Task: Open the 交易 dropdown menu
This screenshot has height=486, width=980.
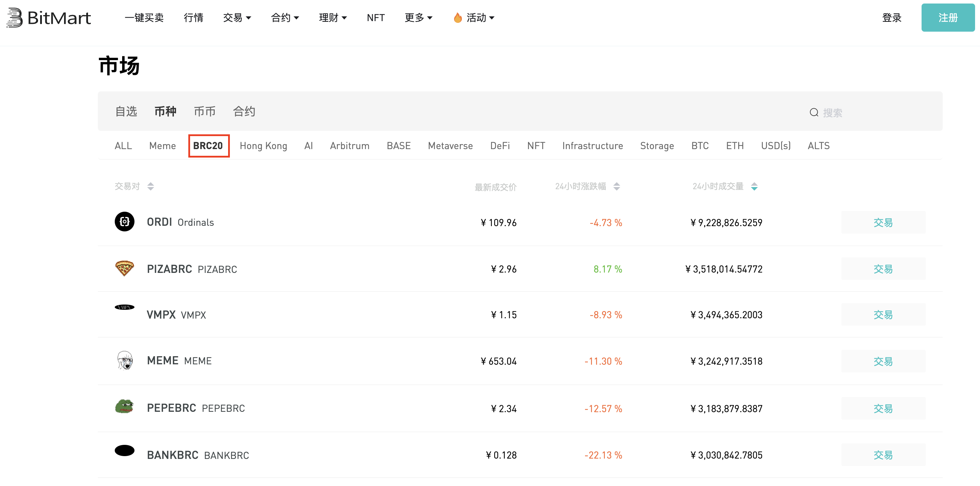Action: pos(237,18)
